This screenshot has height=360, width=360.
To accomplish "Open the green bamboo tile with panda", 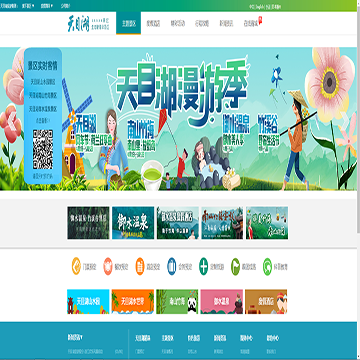I will 177,301.
